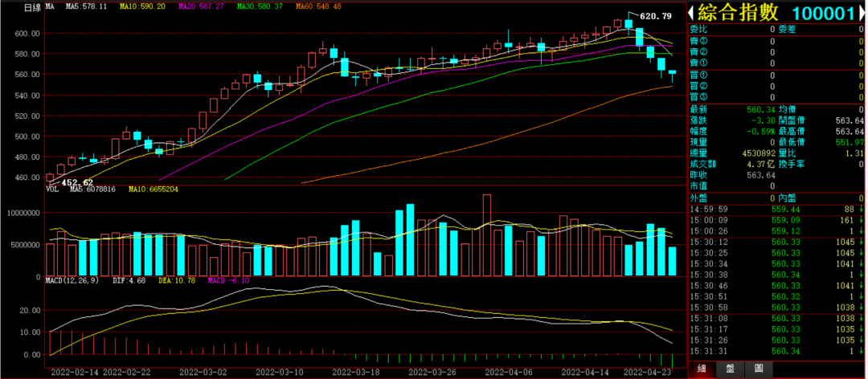868x379 pixels.
Task: Select the 2022-03-02 date on the time axis
Action: coord(203,372)
